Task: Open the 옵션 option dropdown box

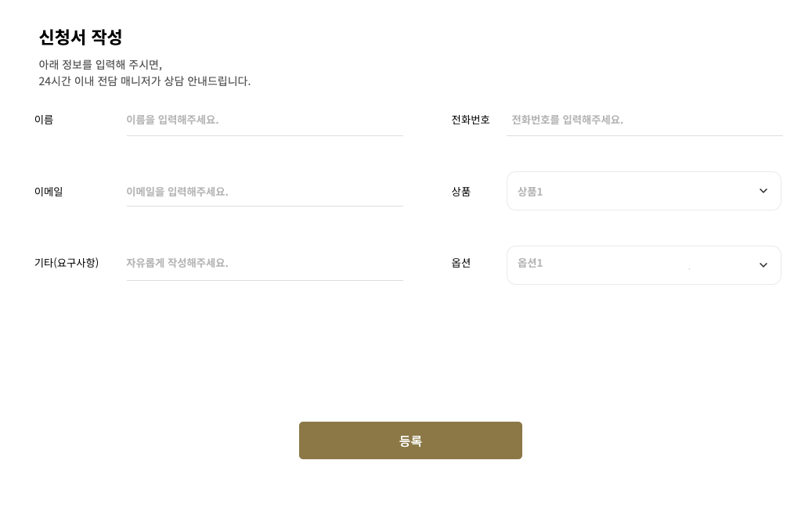Action: pos(634,265)
